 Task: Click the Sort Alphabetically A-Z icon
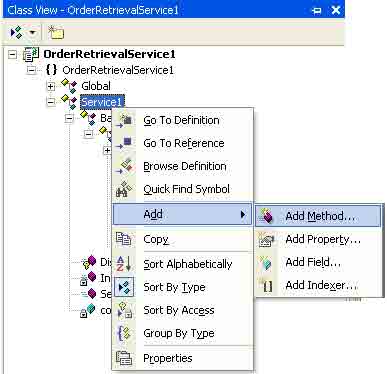pyautogui.click(x=124, y=264)
